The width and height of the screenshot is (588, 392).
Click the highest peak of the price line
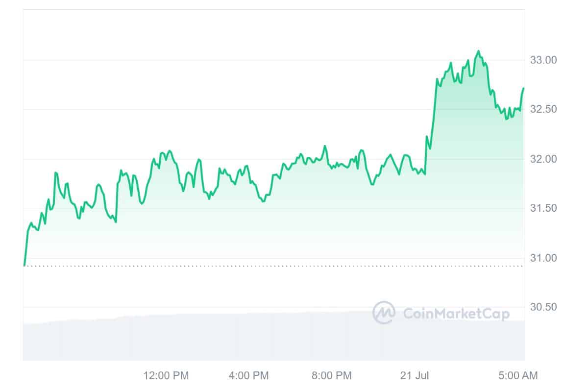(479, 50)
